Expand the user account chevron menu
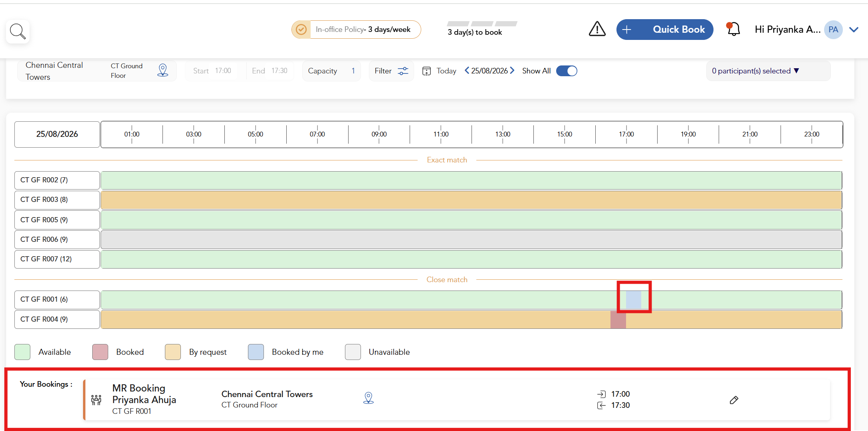 (x=854, y=30)
